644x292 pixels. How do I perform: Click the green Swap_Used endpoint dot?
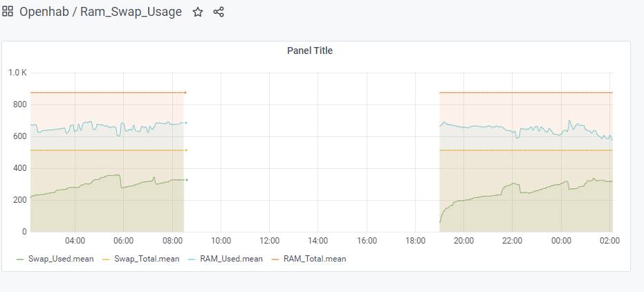click(x=186, y=180)
